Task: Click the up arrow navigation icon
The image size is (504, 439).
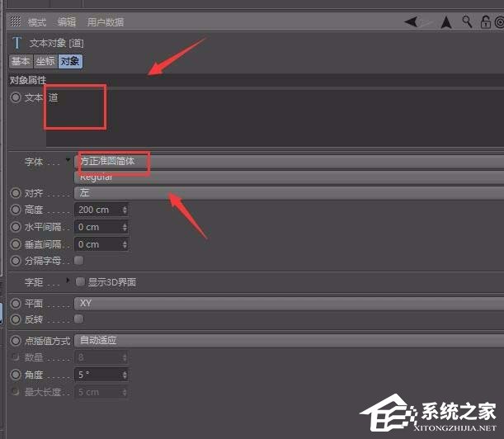Action: coord(446,22)
